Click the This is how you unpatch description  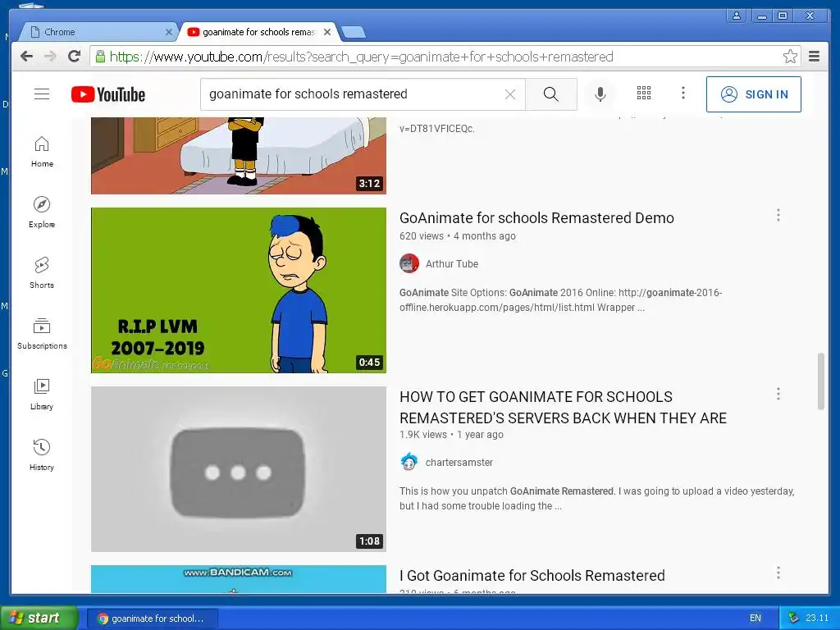pyautogui.click(x=597, y=498)
